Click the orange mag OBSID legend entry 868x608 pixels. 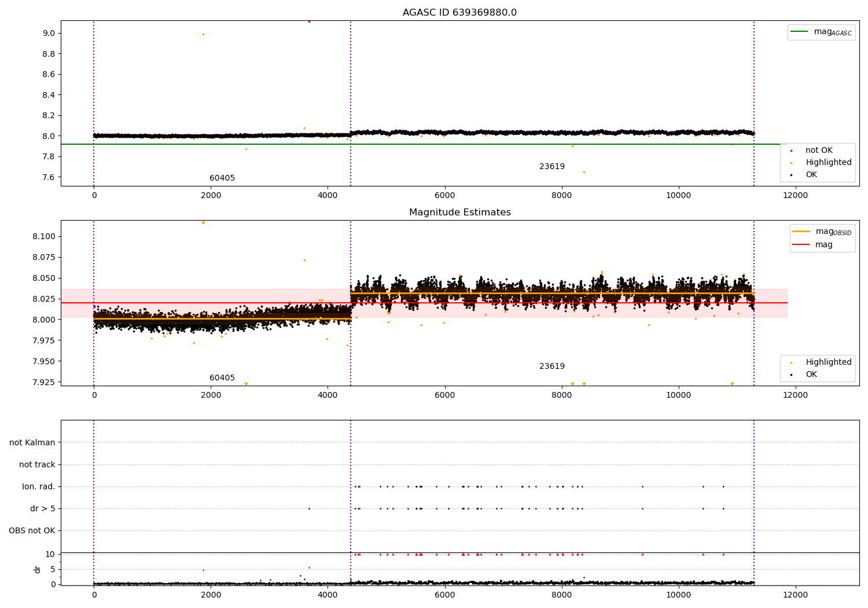point(822,232)
